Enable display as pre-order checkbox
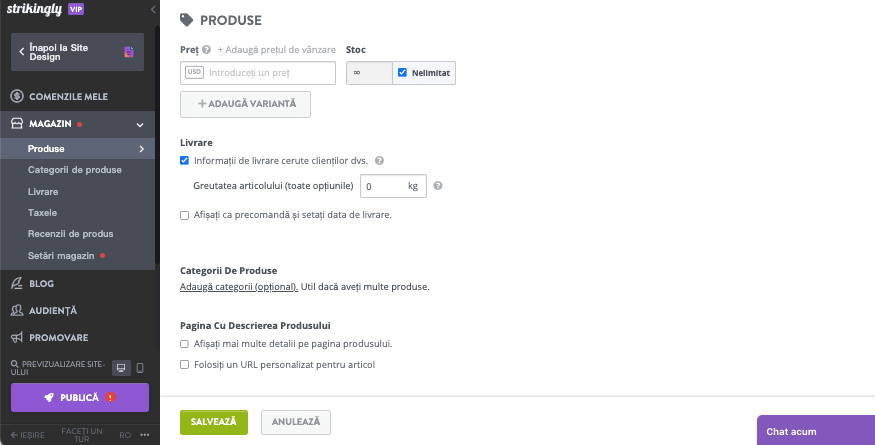 (184, 215)
